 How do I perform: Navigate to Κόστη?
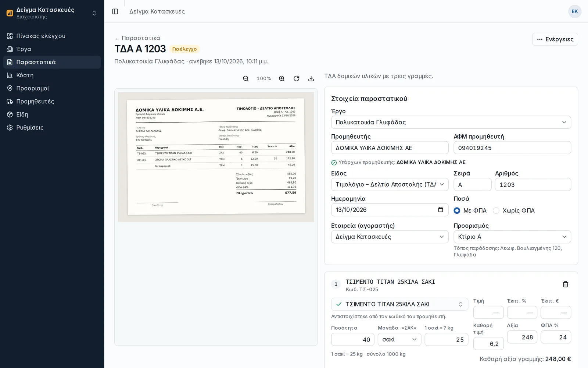click(52, 75)
